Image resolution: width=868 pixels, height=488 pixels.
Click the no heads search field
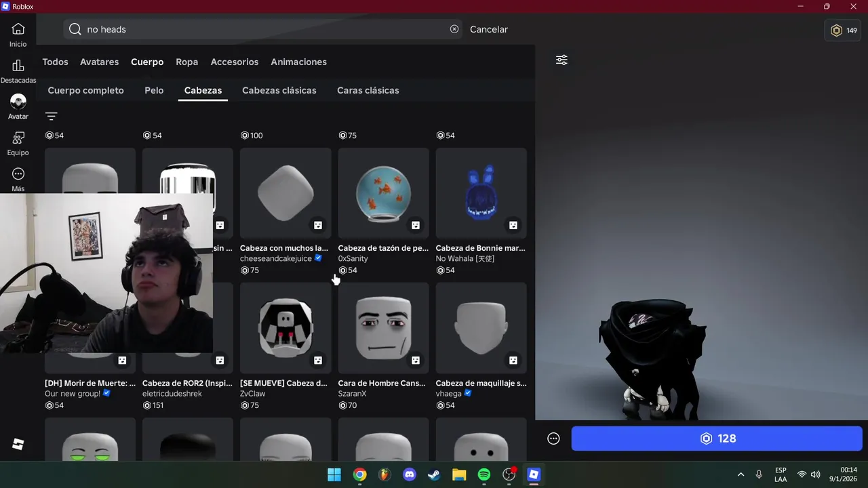[263, 29]
